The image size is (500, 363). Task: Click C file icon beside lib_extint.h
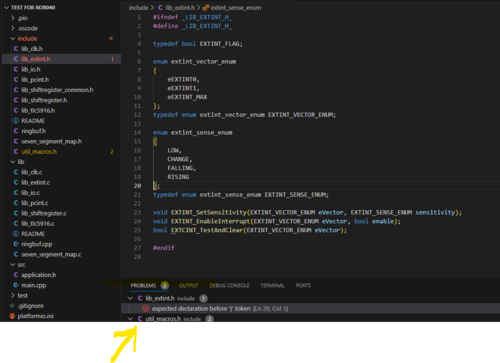click(16, 59)
